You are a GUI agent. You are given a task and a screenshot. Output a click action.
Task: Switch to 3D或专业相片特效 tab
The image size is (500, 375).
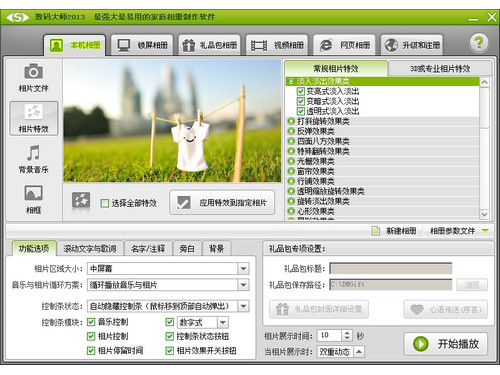440,69
